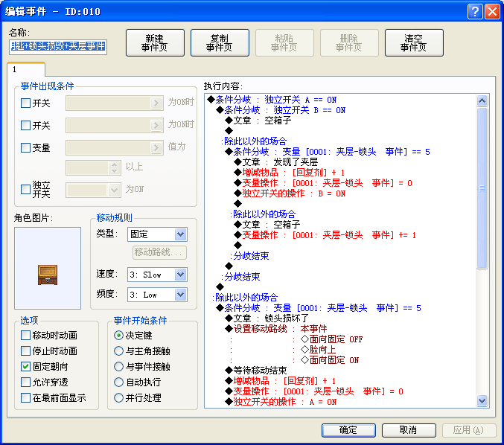
Task: Select first 文章:空箱子 command
Action: (x=258, y=121)
